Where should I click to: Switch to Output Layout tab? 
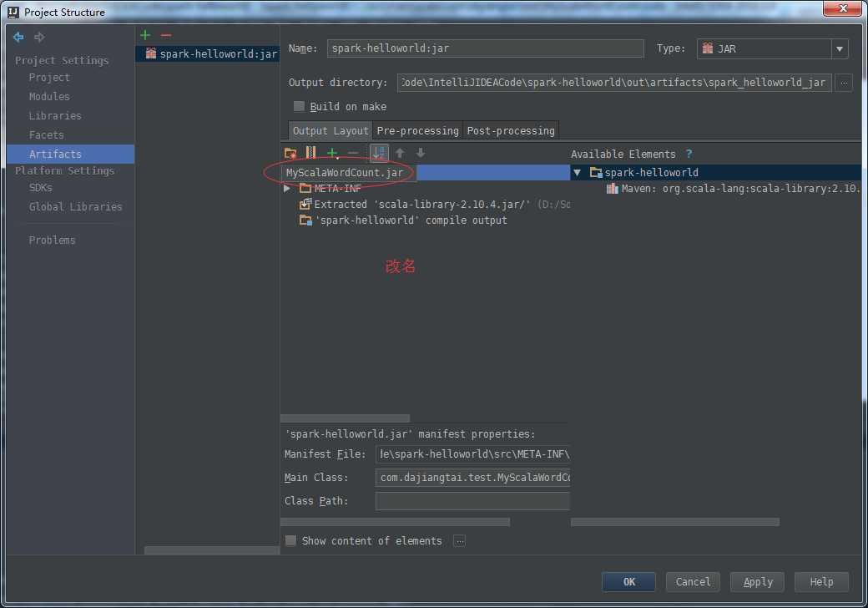coord(331,130)
